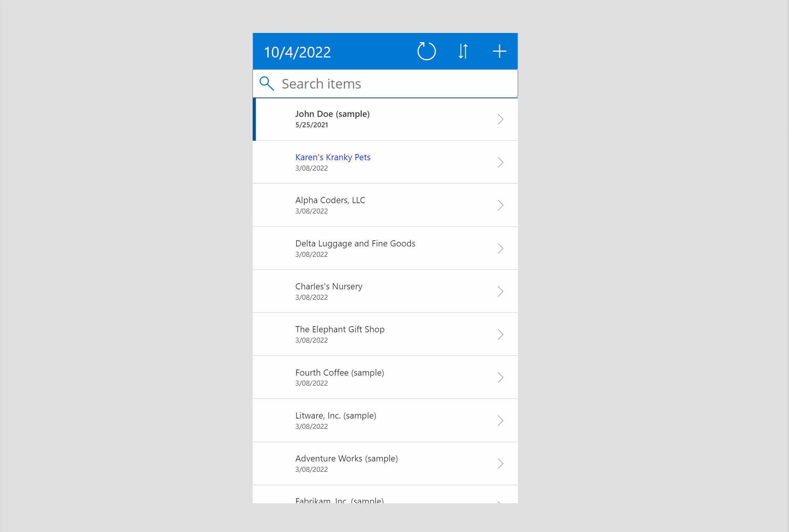The height and width of the screenshot is (532, 789).
Task: Open Litware Inc sample entry
Action: [385, 420]
